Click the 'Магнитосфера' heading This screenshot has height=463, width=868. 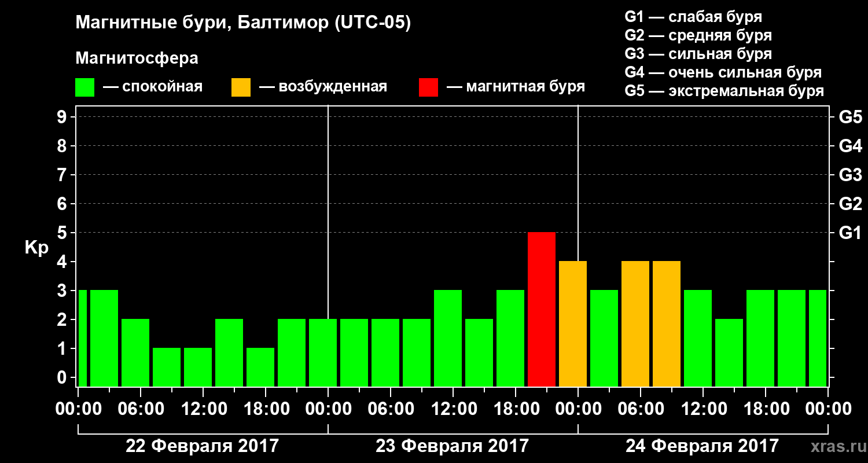pyautogui.click(x=137, y=58)
